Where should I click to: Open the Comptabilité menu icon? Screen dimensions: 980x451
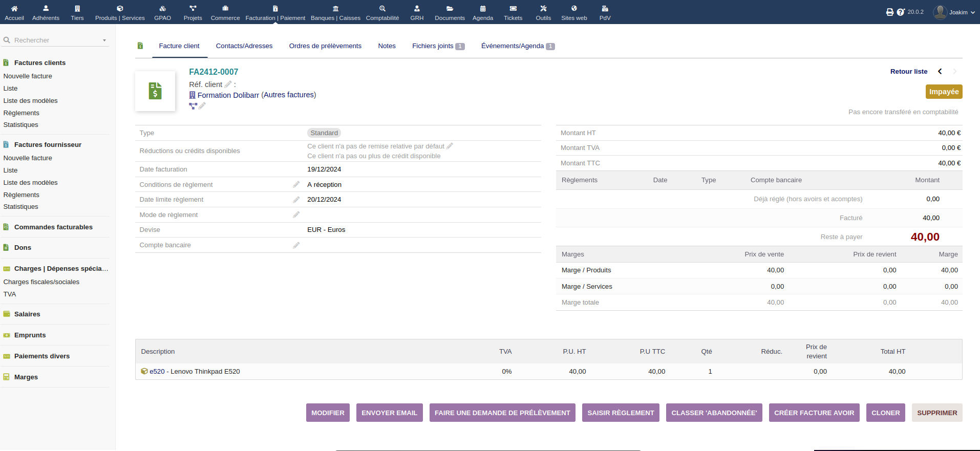[382, 8]
